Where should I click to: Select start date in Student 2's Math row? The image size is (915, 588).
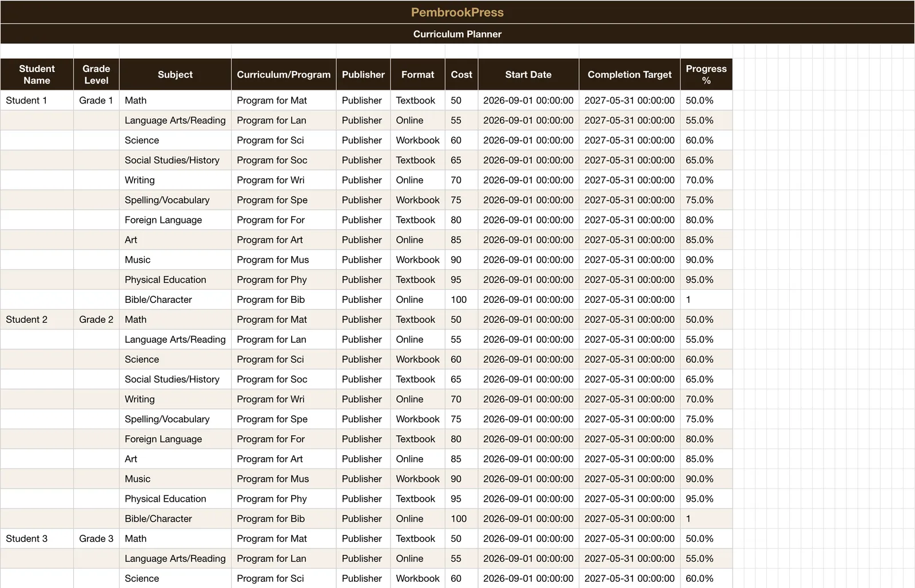click(528, 319)
